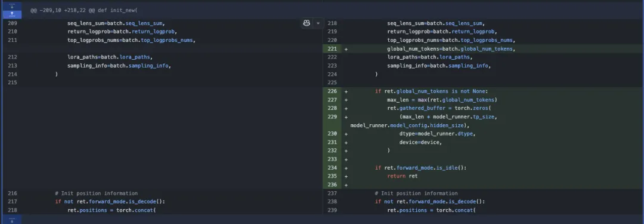This screenshot has height=224, width=644.
Task: Click 'dtype=model_runner.dtype,' line
Action: 438,133
